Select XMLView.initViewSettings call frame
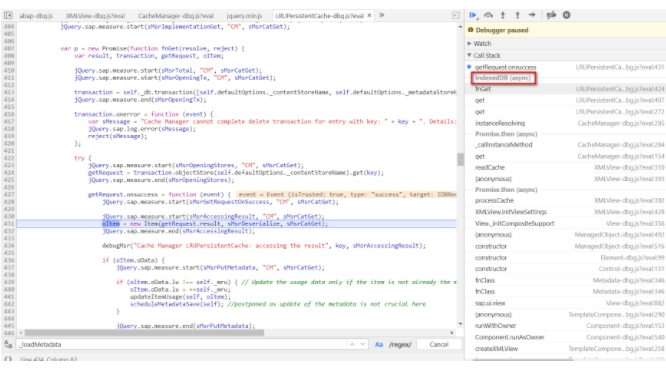Screen dimensions: 666x368 click(565, 212)
